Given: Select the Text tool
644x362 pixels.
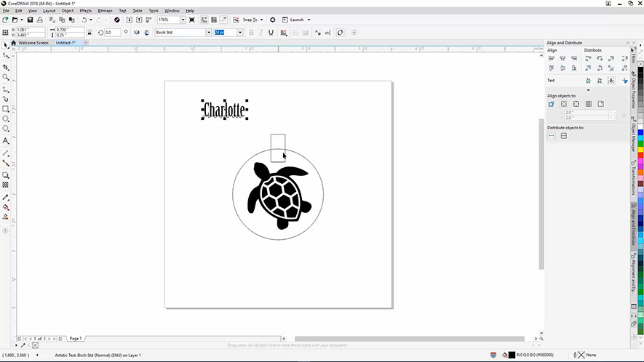Looking at the screenshot, I should [x=6, y=140].
